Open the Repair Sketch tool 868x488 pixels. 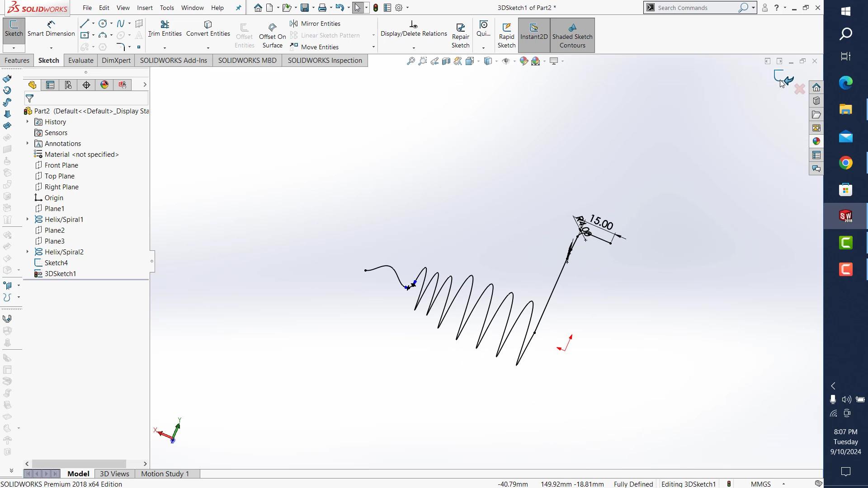coord(460,35)
